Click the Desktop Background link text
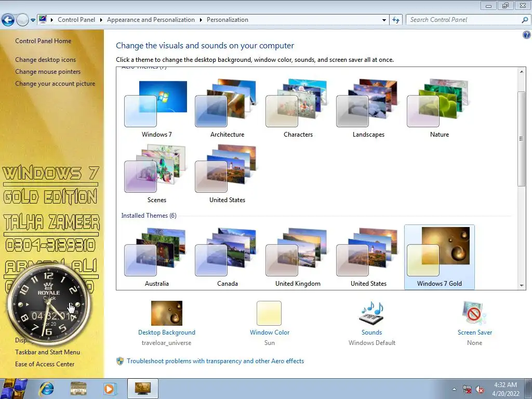The image size is (532, 399). click(x=167, y=332)
